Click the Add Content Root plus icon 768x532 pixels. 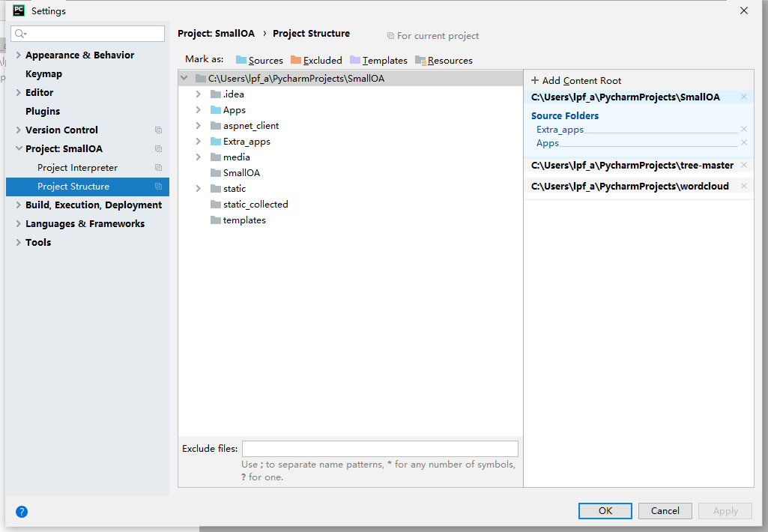[x=535, y=80]
